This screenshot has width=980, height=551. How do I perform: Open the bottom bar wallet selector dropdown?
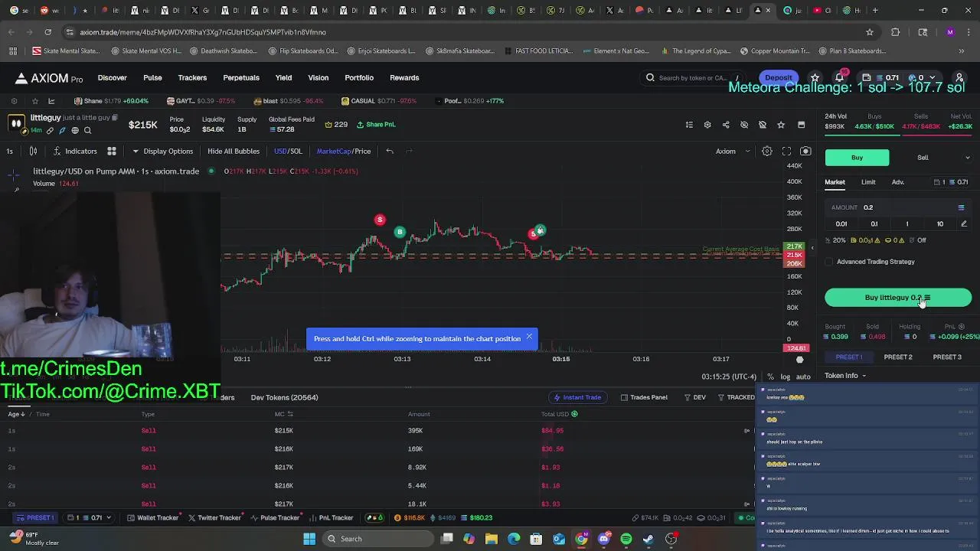pyautogui.click(x=90, y=518)
